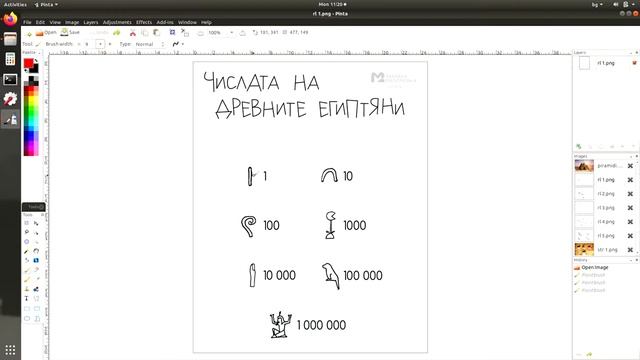640x360 pixels.
Task: Click the Save button in toolbar
Action: coord(70,32)
